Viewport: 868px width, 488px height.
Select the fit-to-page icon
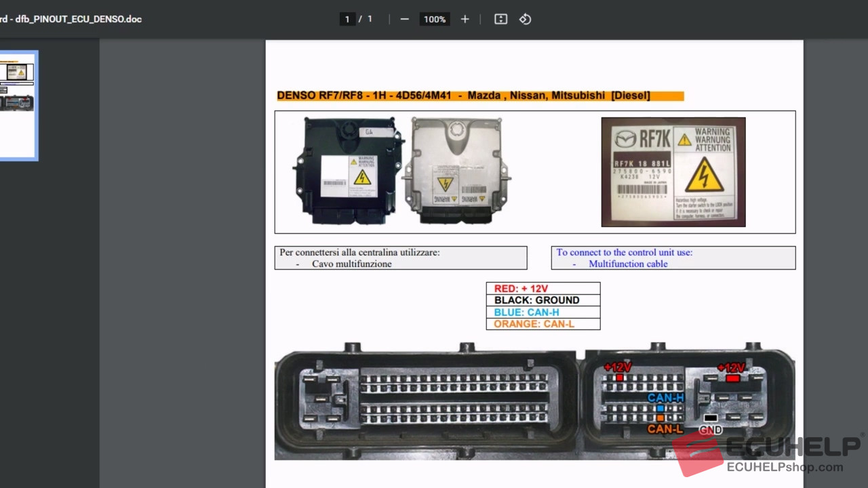[x=500, y=19]
